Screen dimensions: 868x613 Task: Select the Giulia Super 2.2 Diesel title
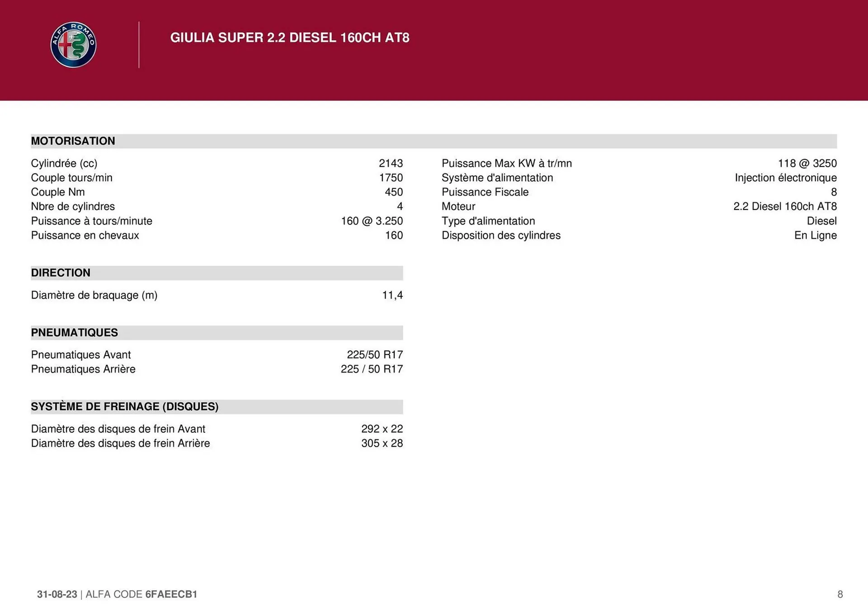[x=290, y=37]
